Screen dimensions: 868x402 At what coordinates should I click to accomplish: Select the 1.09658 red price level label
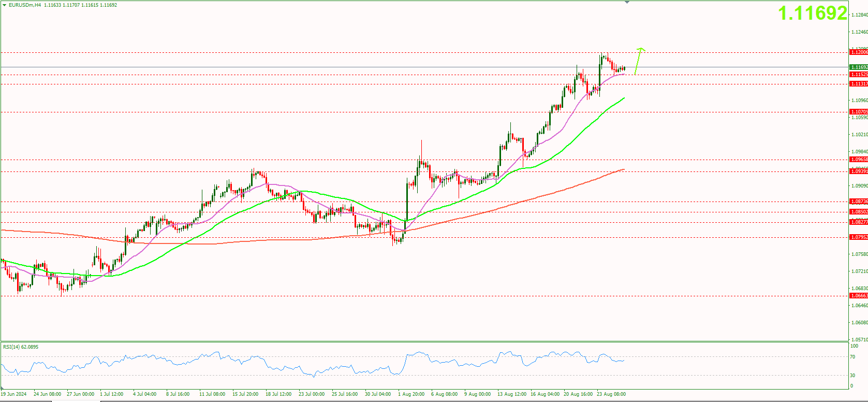[859, 160]
